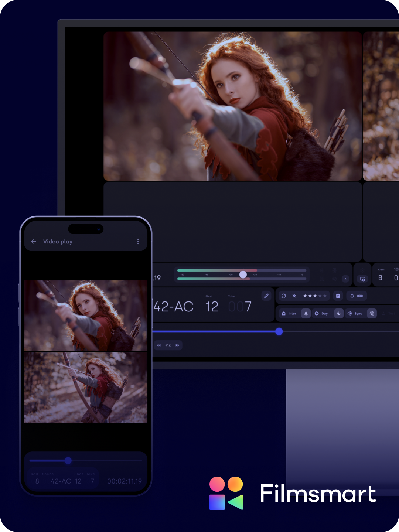Select the Inter location option

coord(289,314)
